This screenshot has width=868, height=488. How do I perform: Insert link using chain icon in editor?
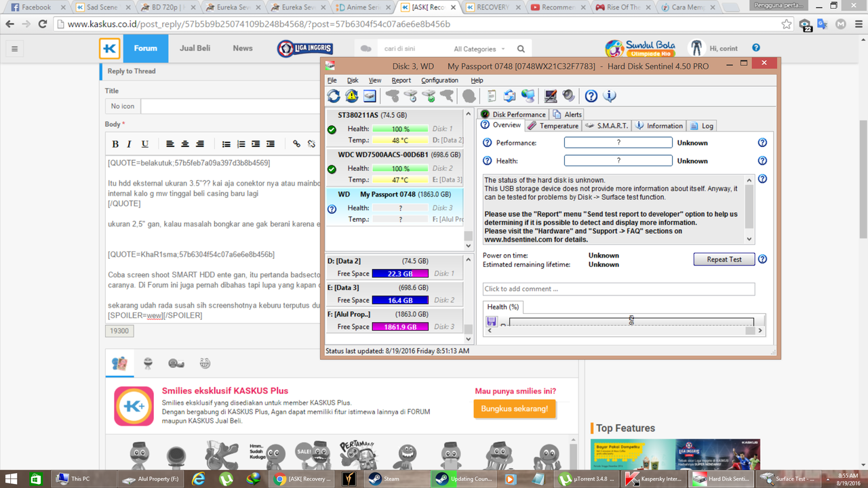coord(296,144)
